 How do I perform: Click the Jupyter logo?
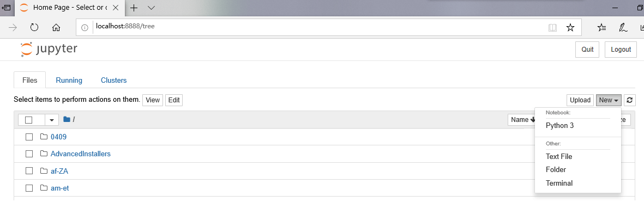(49, 49)
